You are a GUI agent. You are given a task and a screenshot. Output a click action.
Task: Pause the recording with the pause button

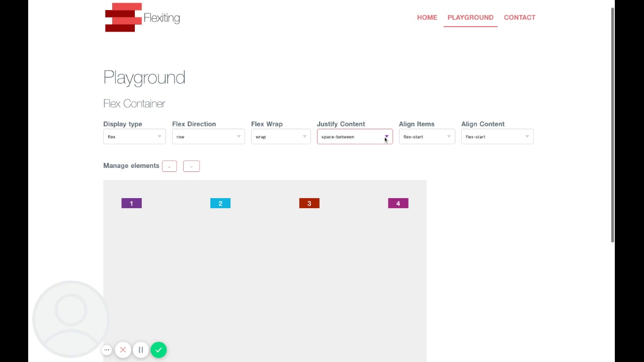(141, 350)
